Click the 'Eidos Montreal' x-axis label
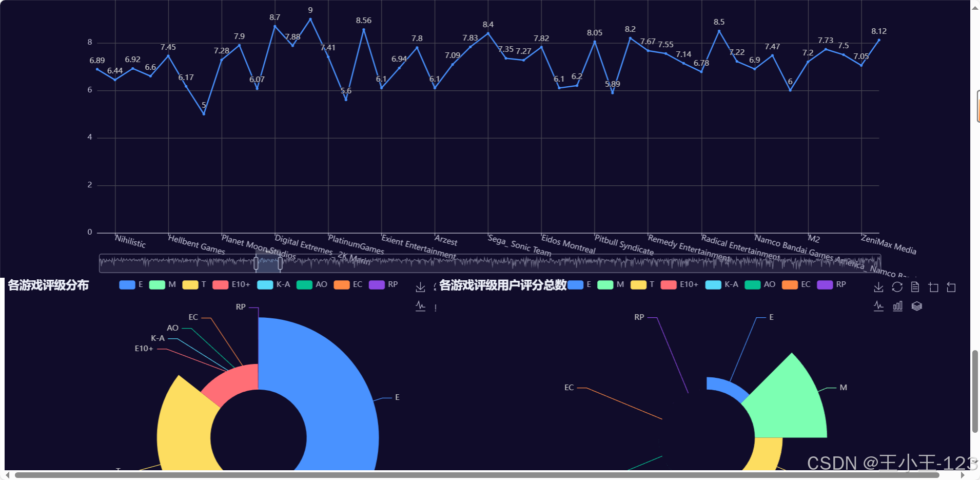This screenshot has height=480, width=980. 568,244
